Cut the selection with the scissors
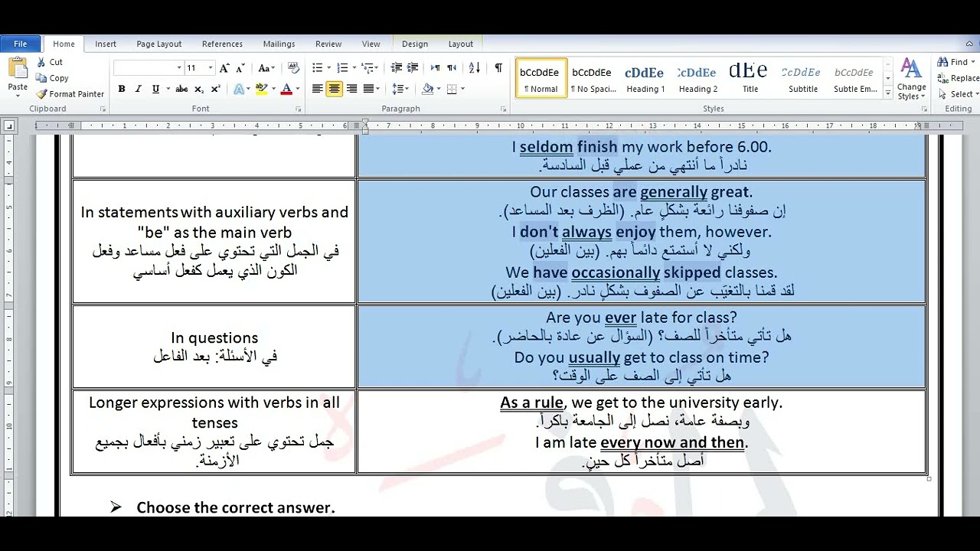This screenshot has width=980, height=551. [49, 62]
